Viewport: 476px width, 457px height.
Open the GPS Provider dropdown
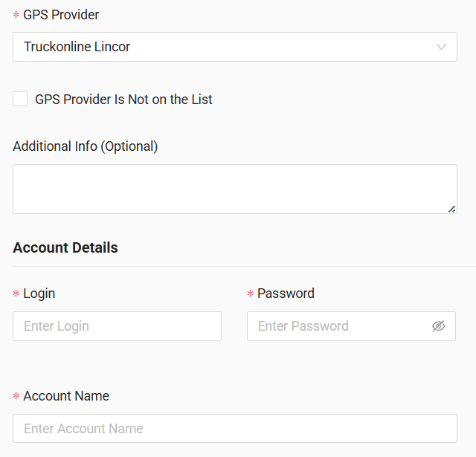235,47
